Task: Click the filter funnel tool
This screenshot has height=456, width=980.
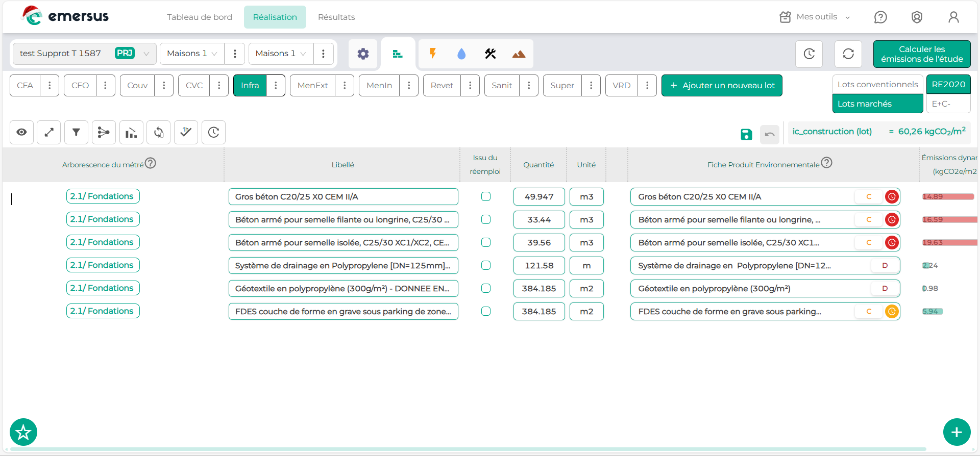Action: pos(76,132)
